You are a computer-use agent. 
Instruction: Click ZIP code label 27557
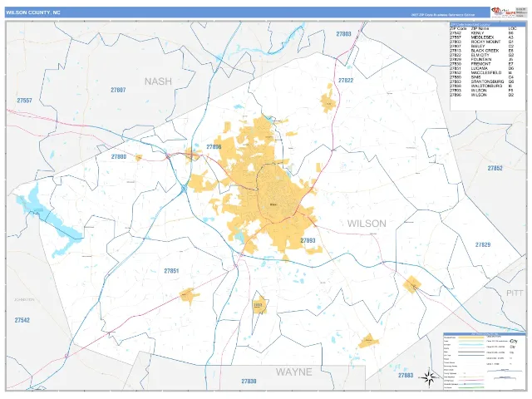point(24,101)
